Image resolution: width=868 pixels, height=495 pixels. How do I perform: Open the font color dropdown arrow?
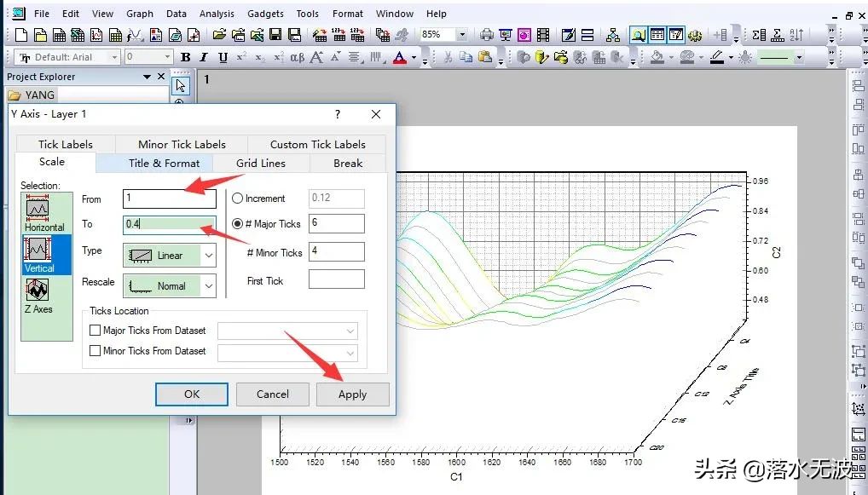[414, 58]
